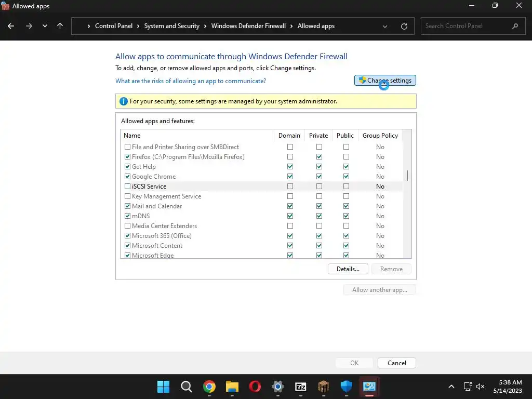Click the Remove button
This screenshot has width=532, height=399.
coord(391,269)
